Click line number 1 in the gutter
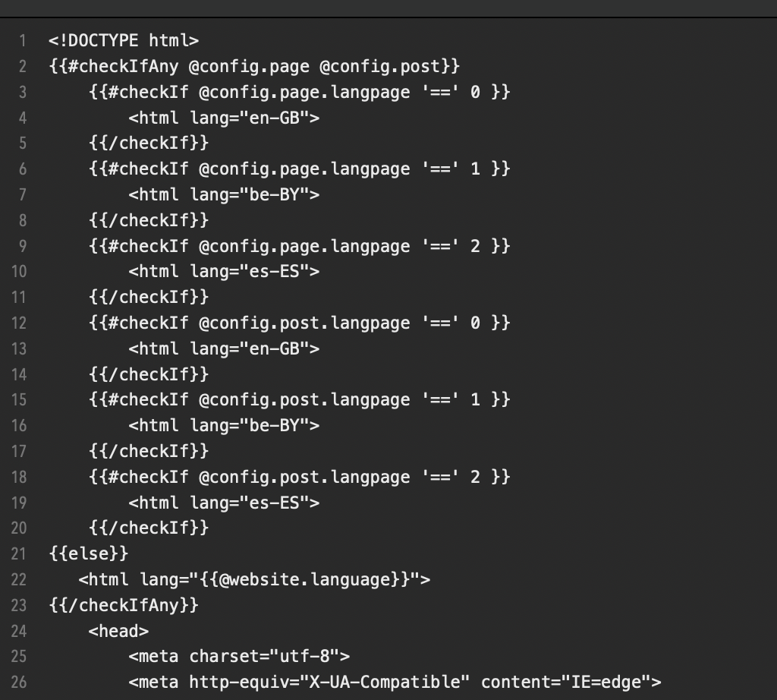The image size is (777, 700). [x=23, y=40]
